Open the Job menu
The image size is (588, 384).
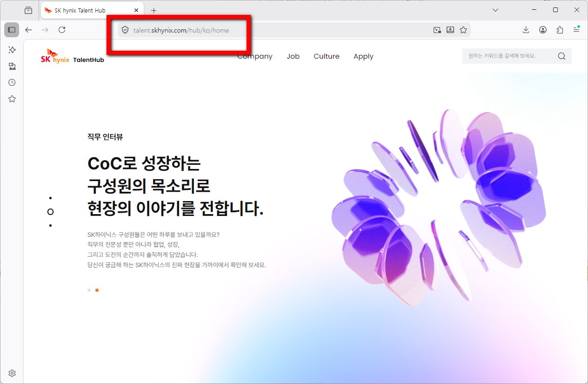coord(293,56)
